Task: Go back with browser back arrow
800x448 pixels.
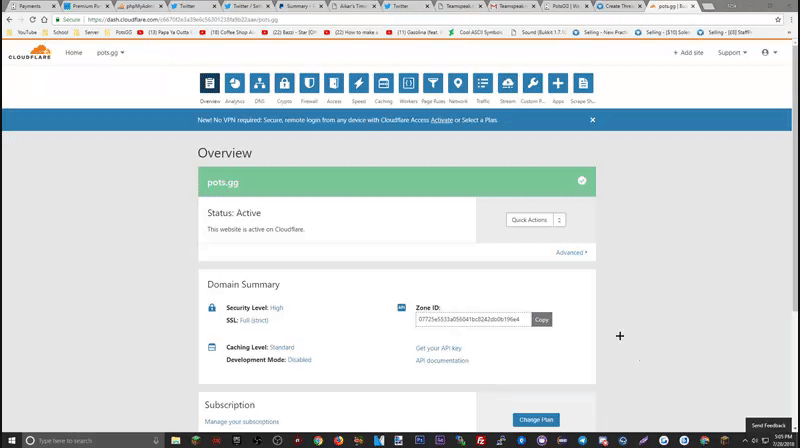Action: click(9, 19)
